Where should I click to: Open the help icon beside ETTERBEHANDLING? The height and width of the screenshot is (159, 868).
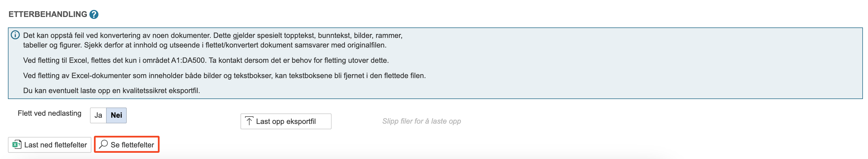tap(94, 14)
